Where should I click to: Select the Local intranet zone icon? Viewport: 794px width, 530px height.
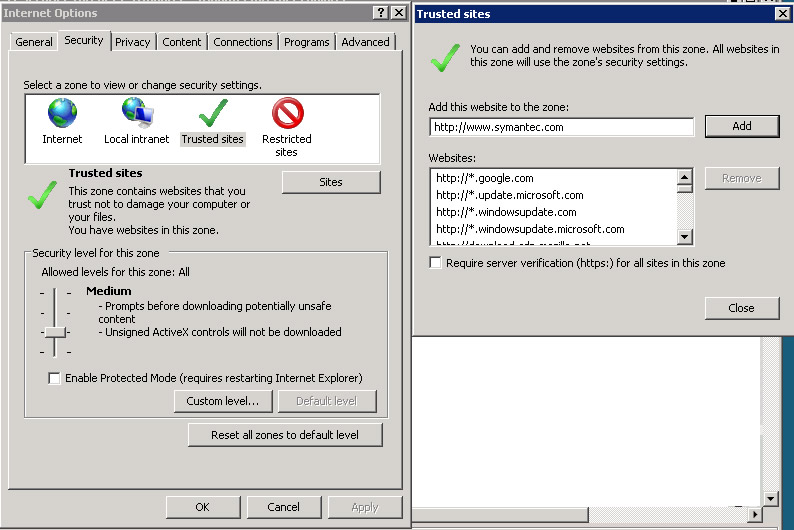pyautogui.click(x=136, y=113)
